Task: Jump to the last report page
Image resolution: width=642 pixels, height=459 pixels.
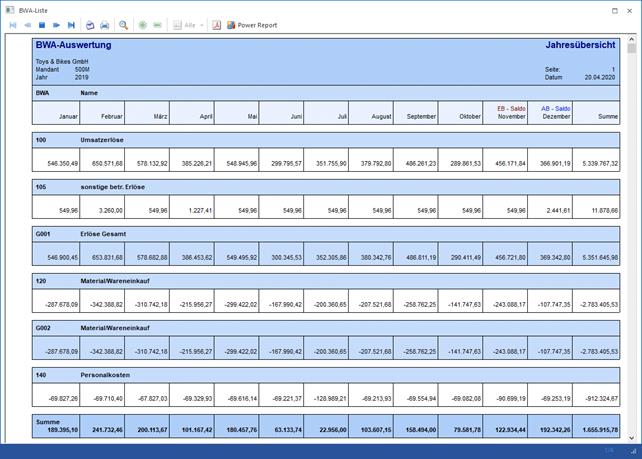Action: click(71, 25)
